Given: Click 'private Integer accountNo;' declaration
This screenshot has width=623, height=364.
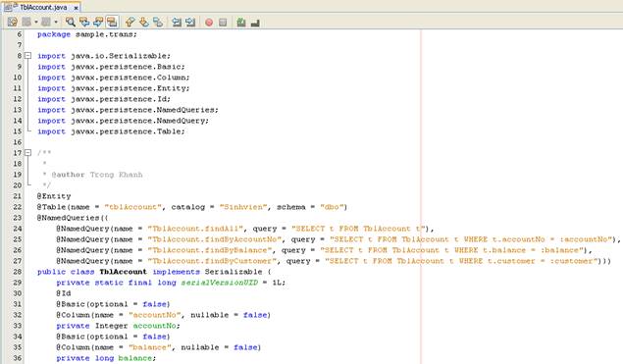Looking at the screenshot, I should [118, 326].
